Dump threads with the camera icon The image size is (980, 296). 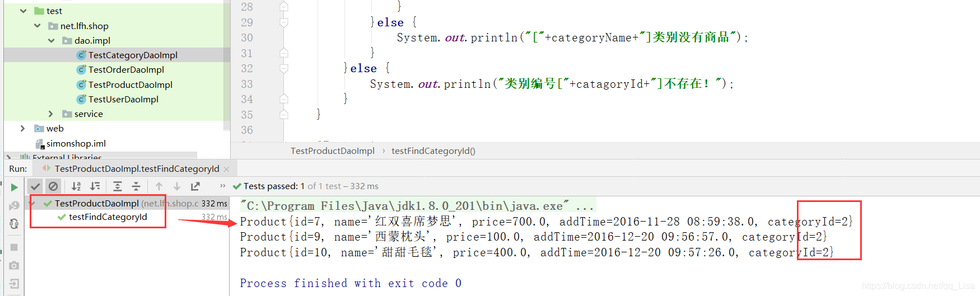click(x=14, y=265)
